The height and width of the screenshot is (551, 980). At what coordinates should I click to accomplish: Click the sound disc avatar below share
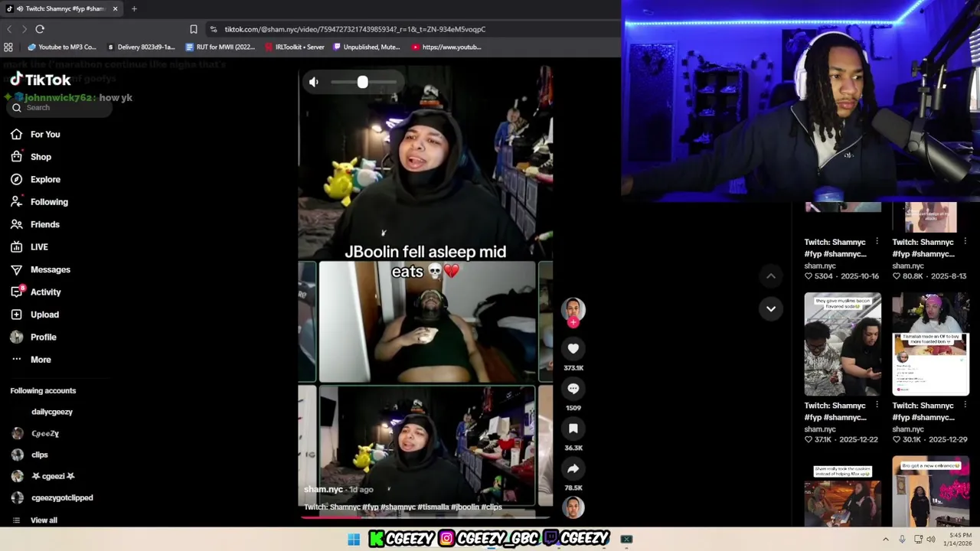click(x=573, y=507)
